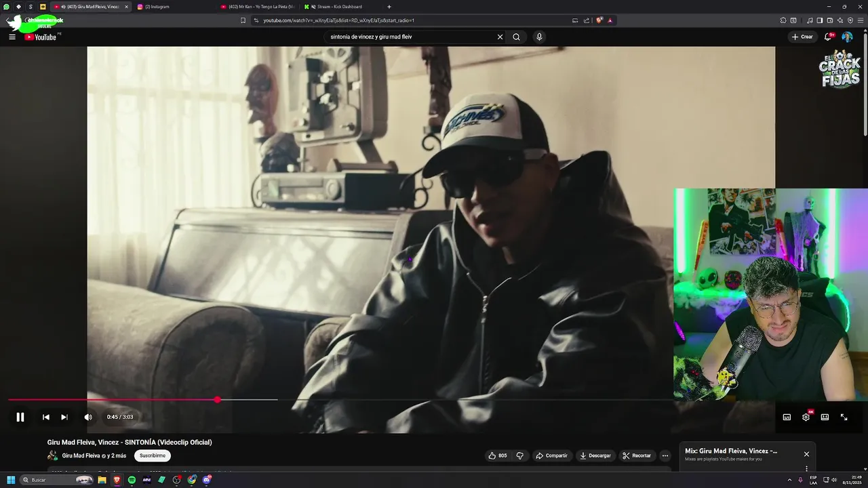This screenshot has height=488, width=868.
Task: Open Spotify from the taskbar
Action: pos(132,480)
